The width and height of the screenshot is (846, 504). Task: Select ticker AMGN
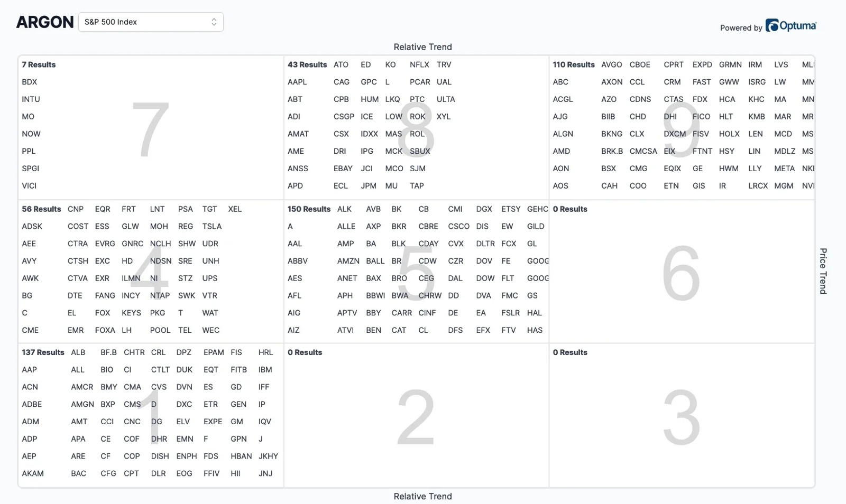coord(82,404)
